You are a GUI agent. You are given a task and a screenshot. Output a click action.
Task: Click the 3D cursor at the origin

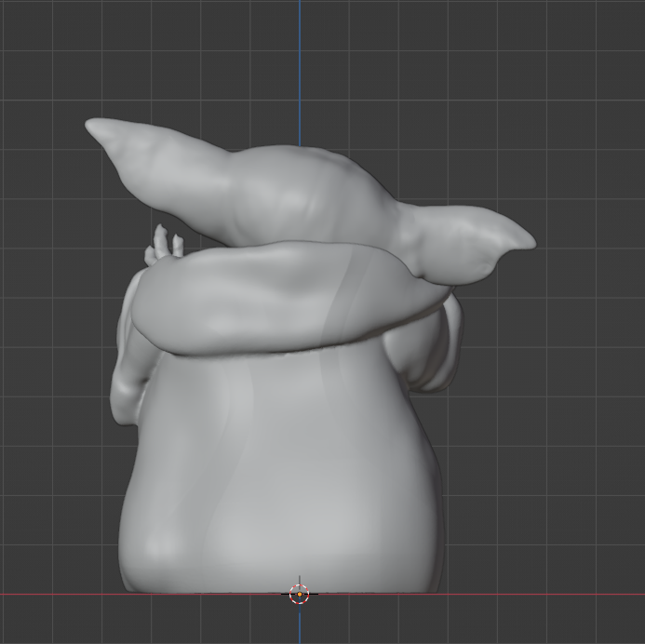coord(299,594)
